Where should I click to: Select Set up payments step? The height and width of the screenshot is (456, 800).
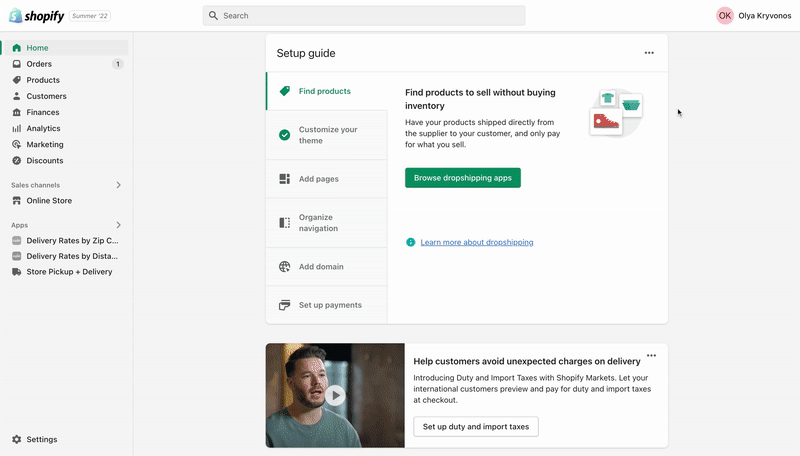327,305
